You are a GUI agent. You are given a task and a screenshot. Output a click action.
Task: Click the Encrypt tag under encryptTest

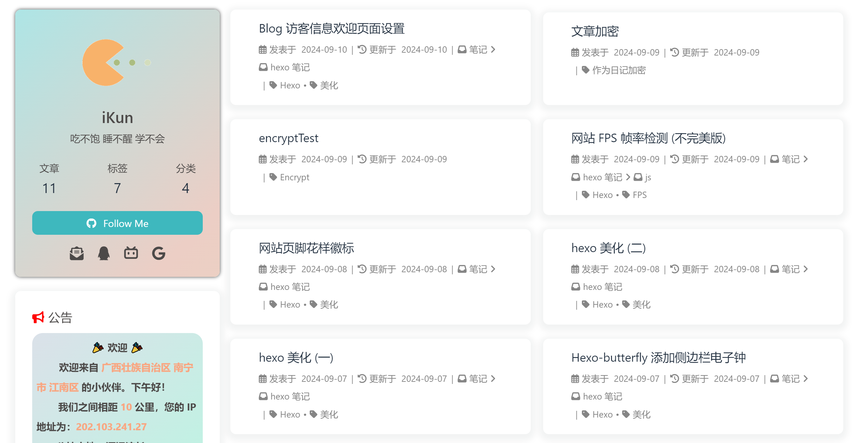coord(294,177)
